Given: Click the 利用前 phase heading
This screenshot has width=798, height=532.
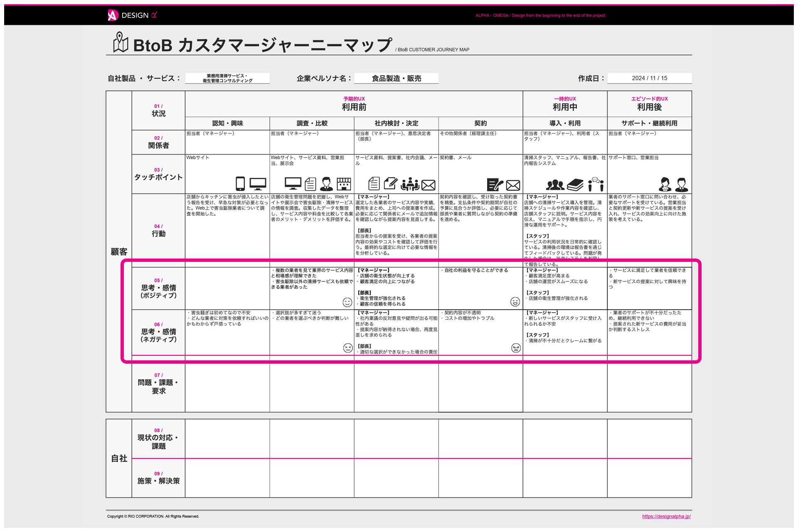Looking at the screenshot, I should 354,104.
